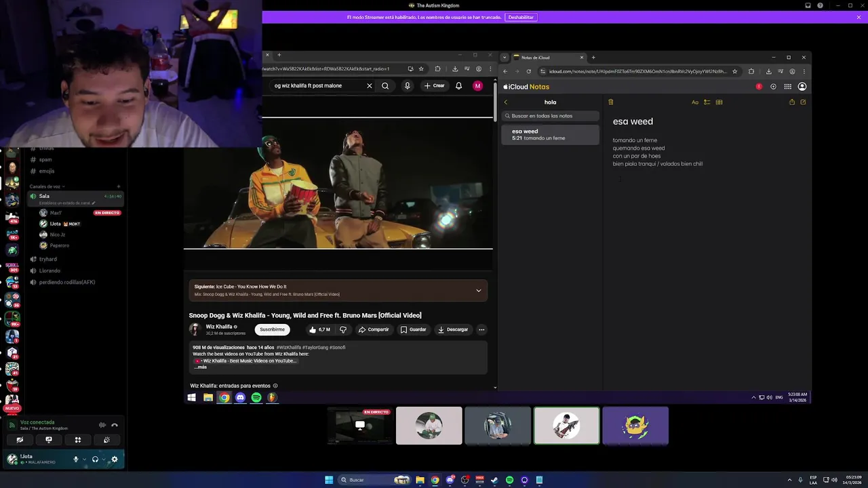Create a new note with the compose icon
Screen dimensions: 868x488
click(x=803, y=102)
